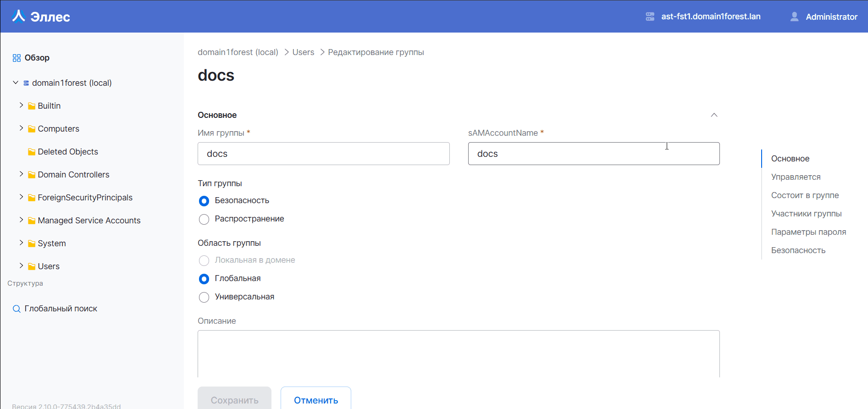This screenshot has height=409, width=868.
Task: Open the Administrator user profile icon
Action: (794, 17)
